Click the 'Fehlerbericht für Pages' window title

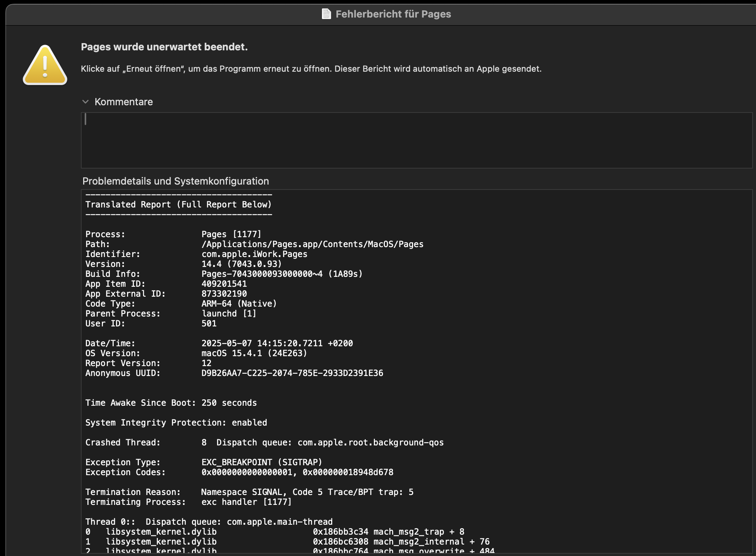coord(393,14)
